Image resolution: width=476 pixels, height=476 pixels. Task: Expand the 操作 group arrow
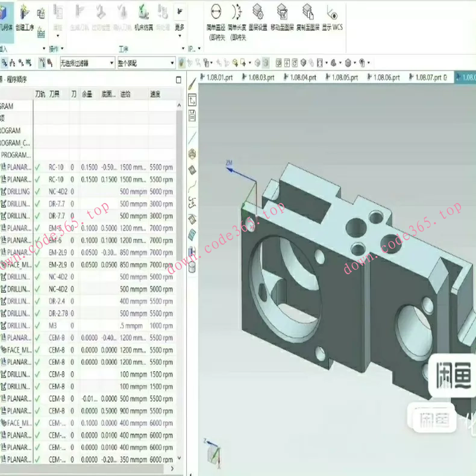click(x=62, y=49)
